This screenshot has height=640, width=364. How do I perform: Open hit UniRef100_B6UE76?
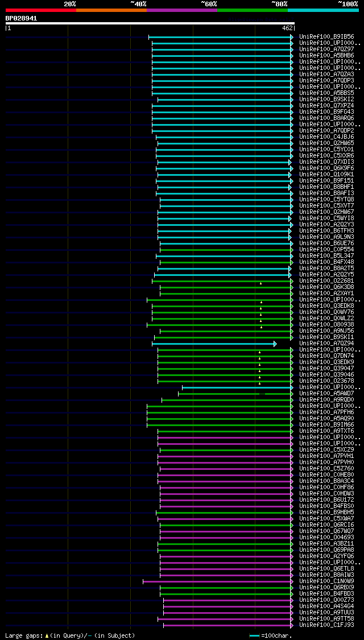click(x=326, y=243)
